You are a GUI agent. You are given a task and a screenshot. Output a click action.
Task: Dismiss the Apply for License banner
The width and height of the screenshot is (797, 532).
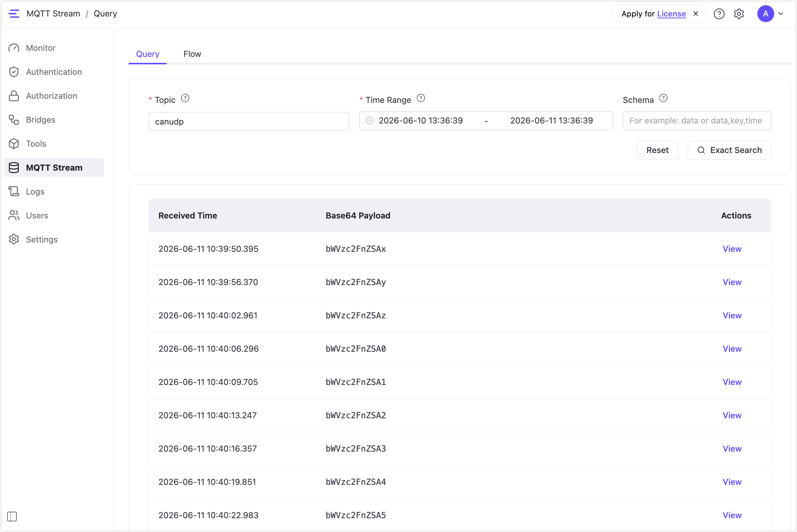(696, 14)
